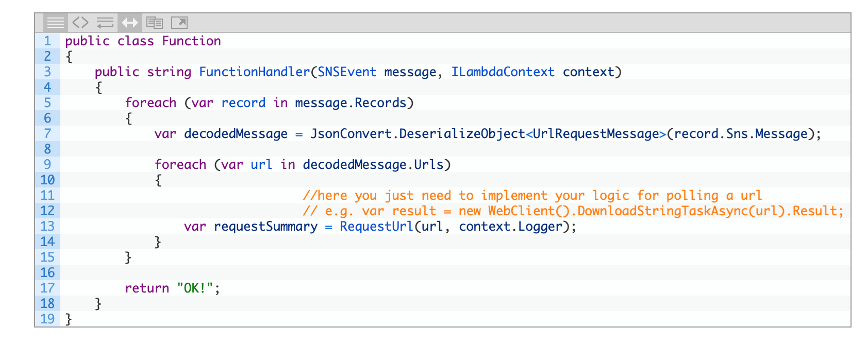Click the RequestUrl method call
Image resolution: width=868 pixels, height=344 pixels.
376,227
